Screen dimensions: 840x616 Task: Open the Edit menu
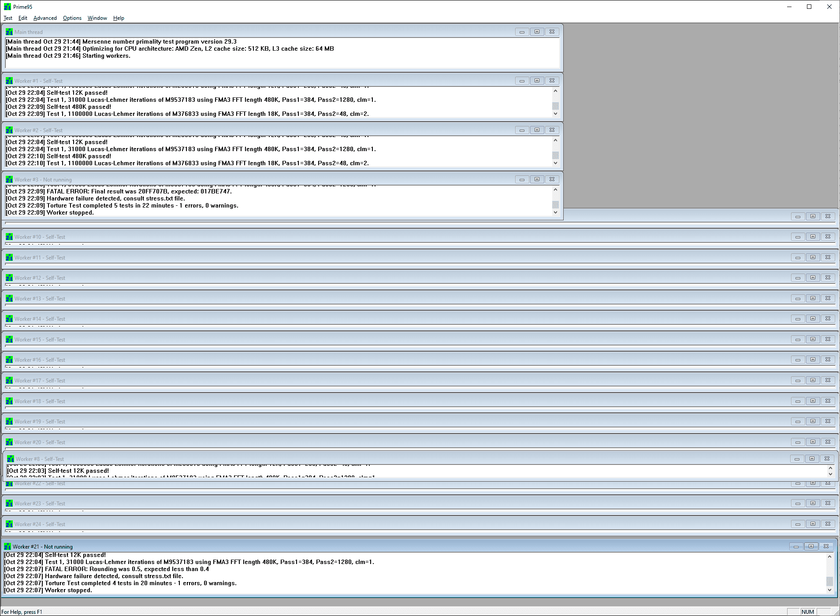pyautogui.click(x=23, y=18)
